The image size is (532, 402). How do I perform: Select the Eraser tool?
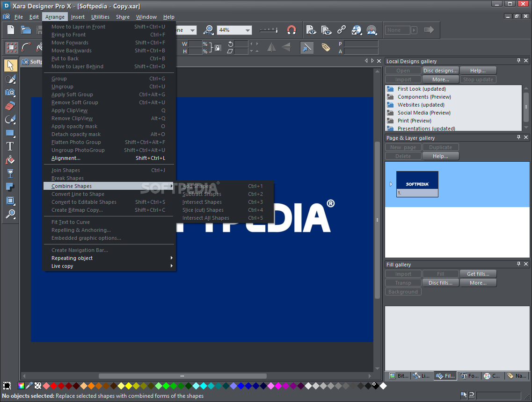10,106
